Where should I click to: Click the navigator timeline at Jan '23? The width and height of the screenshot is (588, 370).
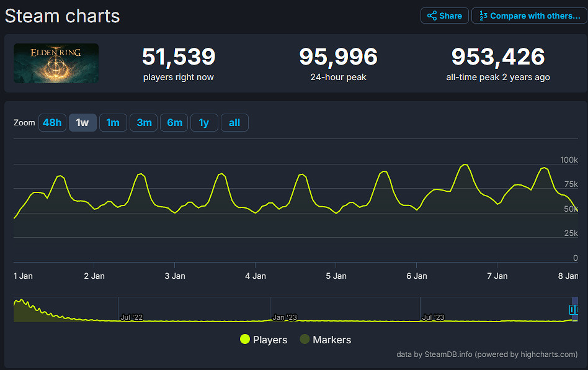click(x=285, y=317)
